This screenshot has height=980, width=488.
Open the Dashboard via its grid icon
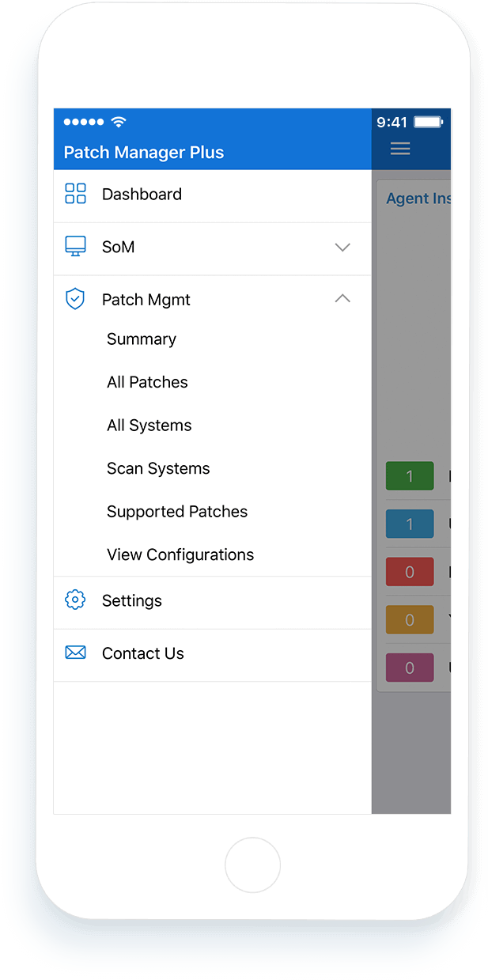point(74,193)
